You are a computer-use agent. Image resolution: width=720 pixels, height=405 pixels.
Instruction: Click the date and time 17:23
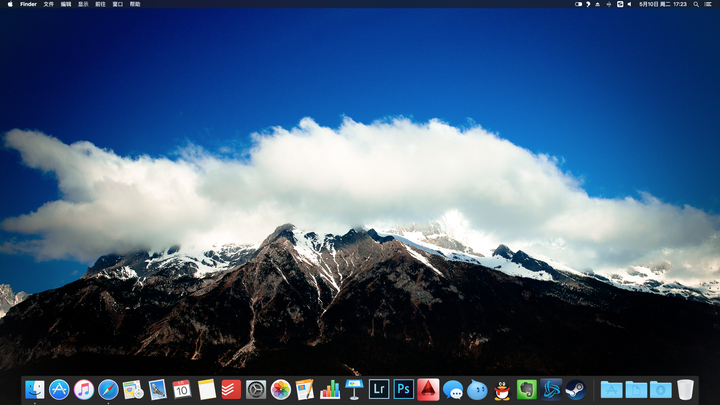tap(663, 4)
